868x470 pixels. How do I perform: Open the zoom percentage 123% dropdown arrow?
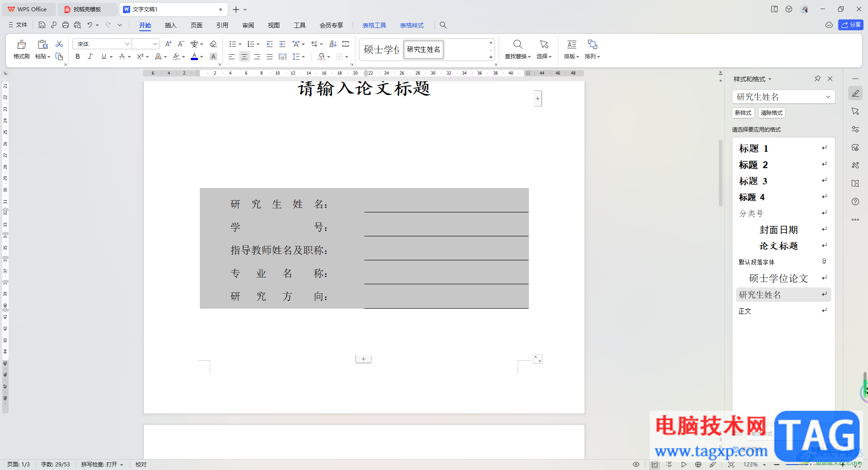click(x=764, y=465)
